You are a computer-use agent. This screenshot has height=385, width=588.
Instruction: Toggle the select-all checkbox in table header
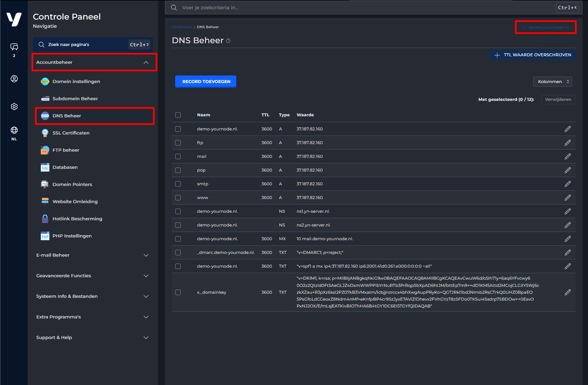178,115
